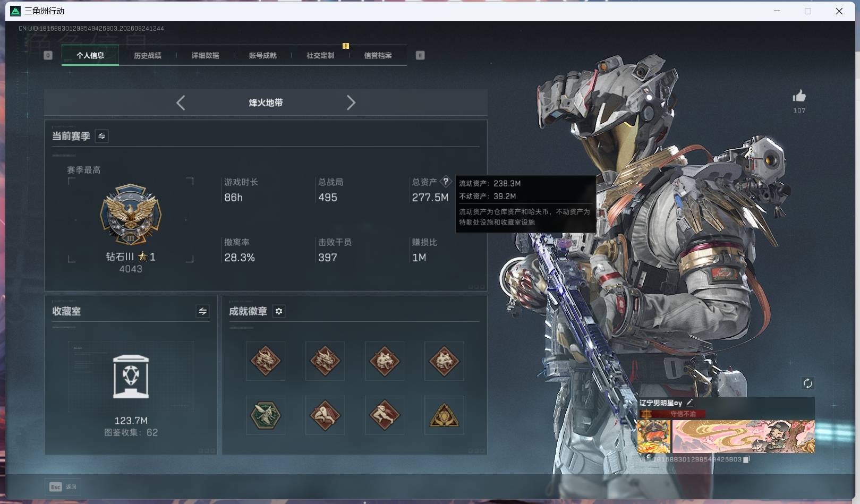The height and width of the screenshot is (504, 860).
Task: Click the 收藏室 section heading
Action: click(x=66, y=311)
